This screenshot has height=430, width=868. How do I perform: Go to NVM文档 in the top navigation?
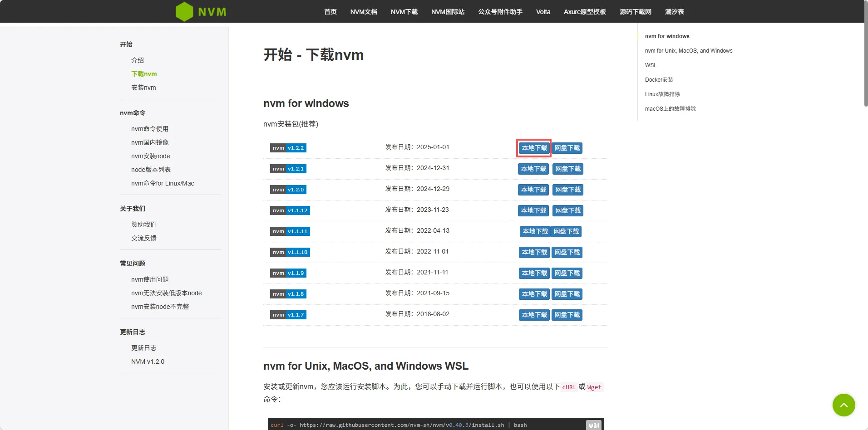click(x=364, y=12)
